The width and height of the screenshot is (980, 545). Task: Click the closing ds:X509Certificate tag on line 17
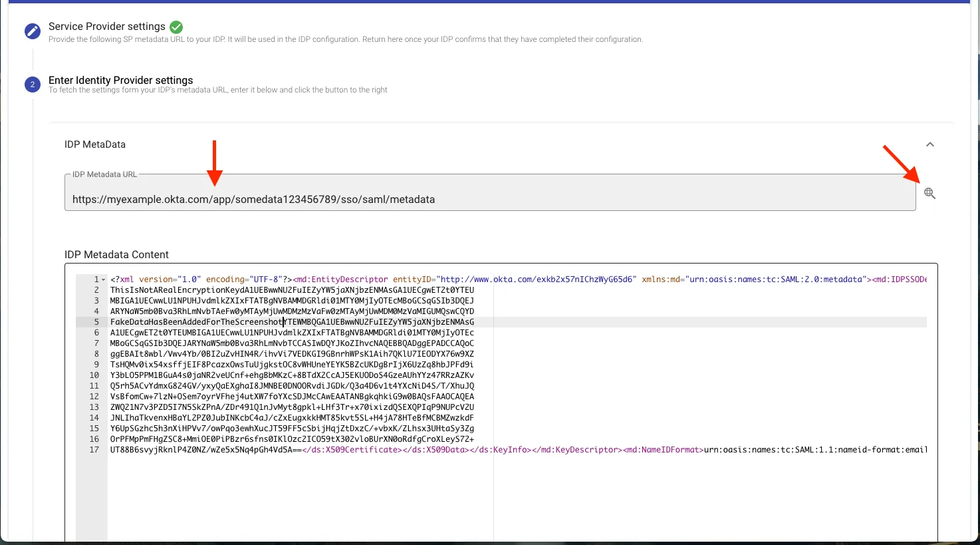pos(352,450)
